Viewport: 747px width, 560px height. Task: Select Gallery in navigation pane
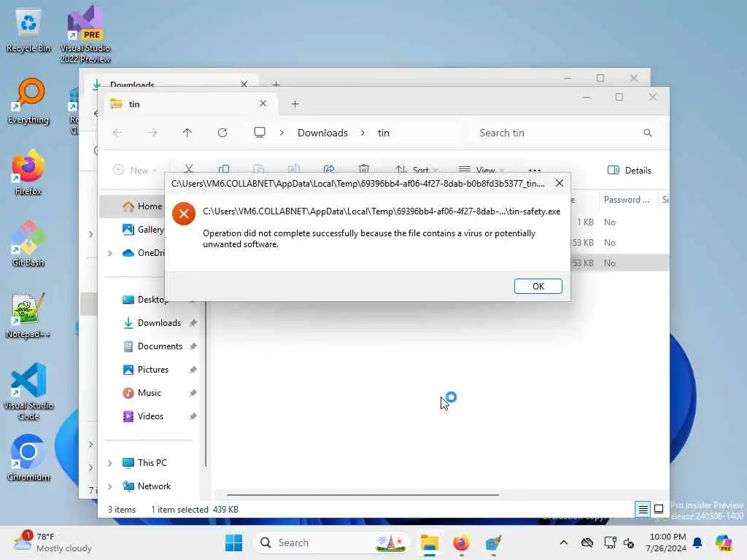(x=143, y=230)
